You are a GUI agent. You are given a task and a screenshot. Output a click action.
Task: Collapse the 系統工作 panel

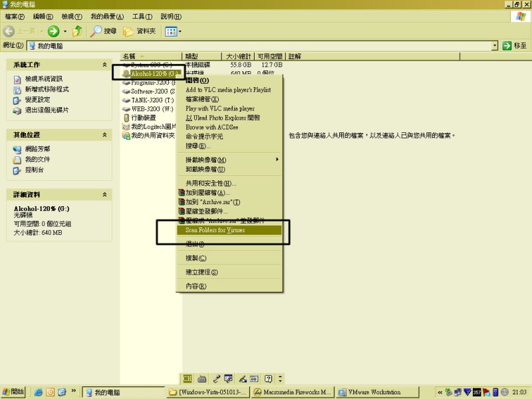coord(104,65)
